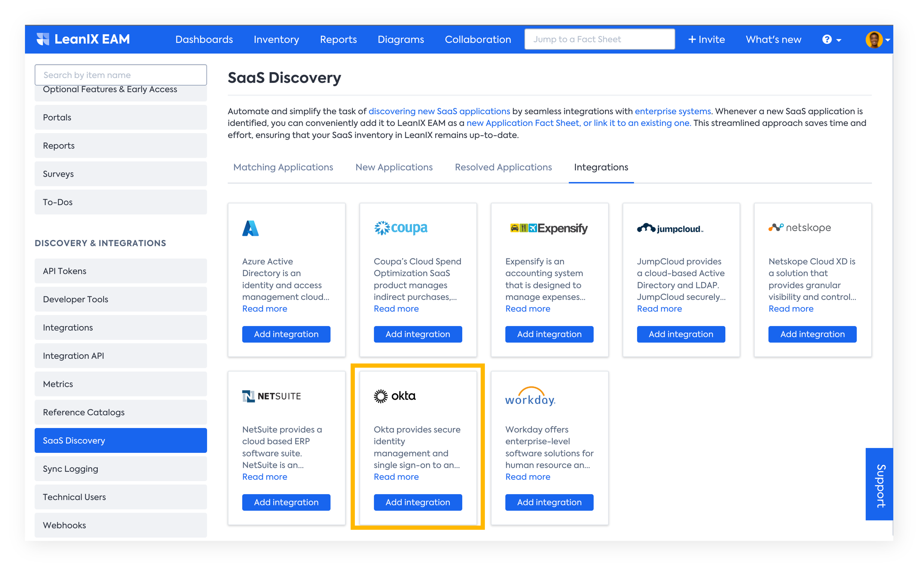Open the enterprise systems link

pos(673,111)
